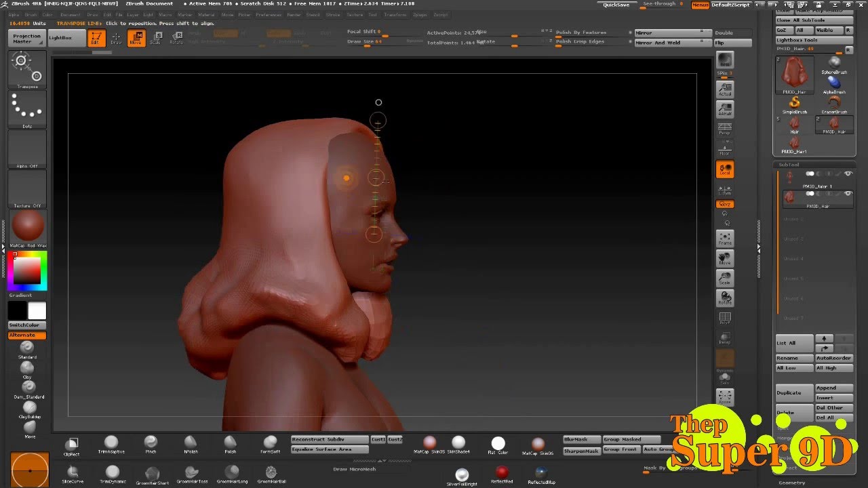Expand the Geometry section
Image resolution: width=868 pixels, height=488 pixels.
coord(792,483)
